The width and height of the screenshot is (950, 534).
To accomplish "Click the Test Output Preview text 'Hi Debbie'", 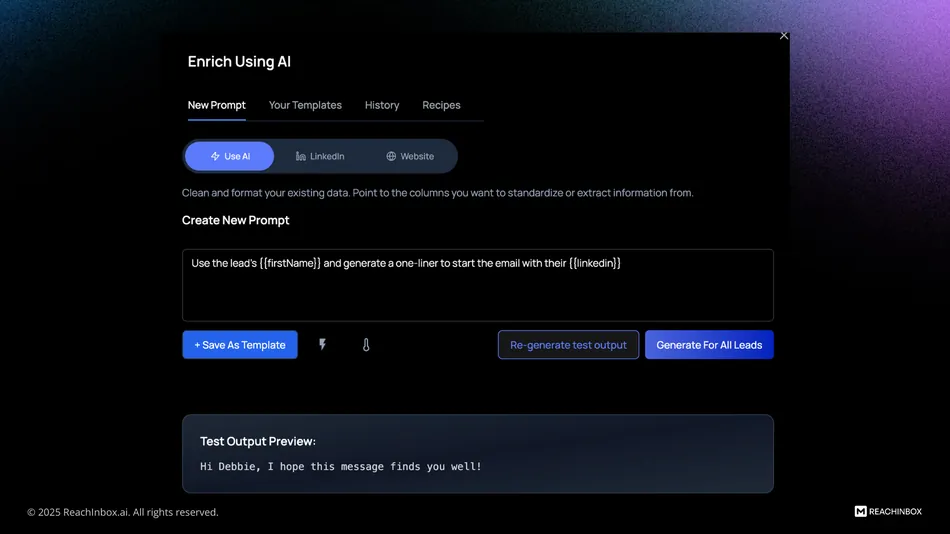I will (340, 466).
